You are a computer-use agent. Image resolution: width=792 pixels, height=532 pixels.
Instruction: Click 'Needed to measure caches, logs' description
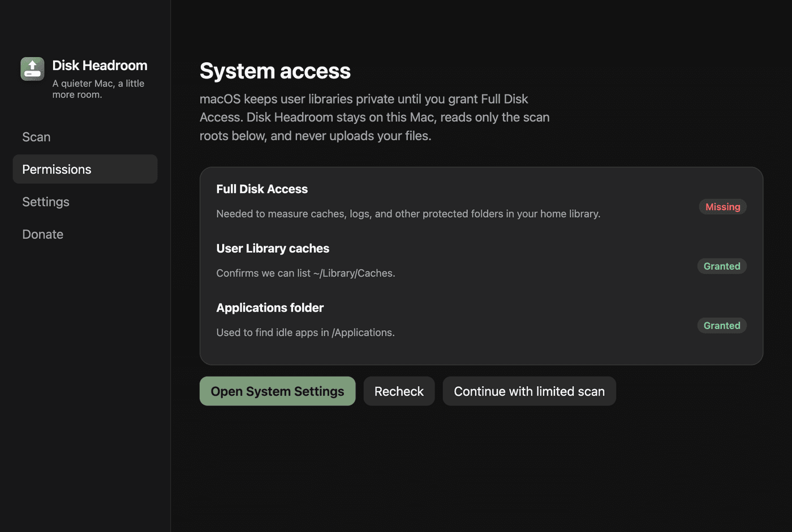point(408,214)
